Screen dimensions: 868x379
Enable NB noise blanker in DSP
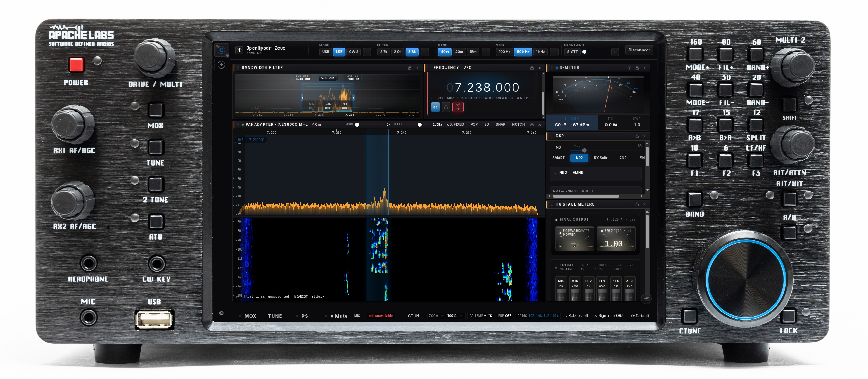[x=558, y=147]
